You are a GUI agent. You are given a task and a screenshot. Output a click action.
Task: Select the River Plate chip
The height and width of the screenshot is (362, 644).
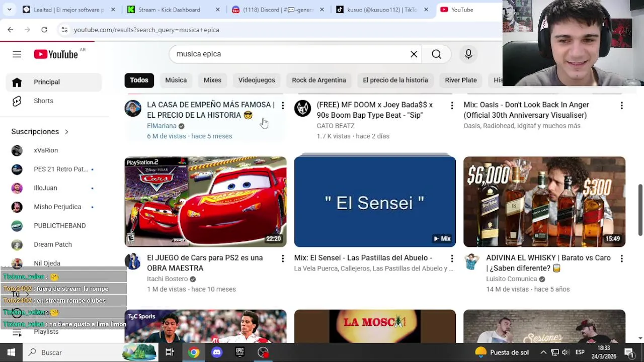pos(461,80)
